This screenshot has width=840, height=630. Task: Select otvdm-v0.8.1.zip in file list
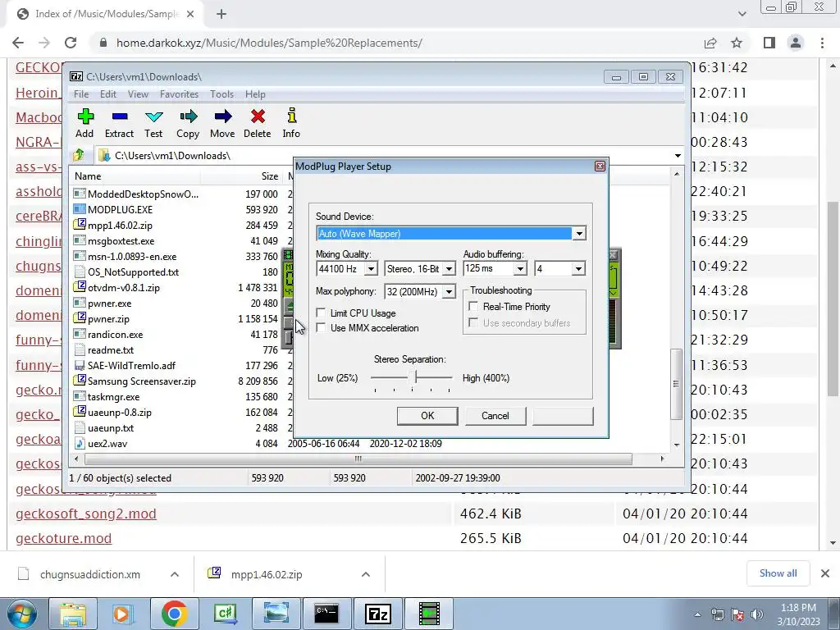pyautogui.click(x=124, y=288)
